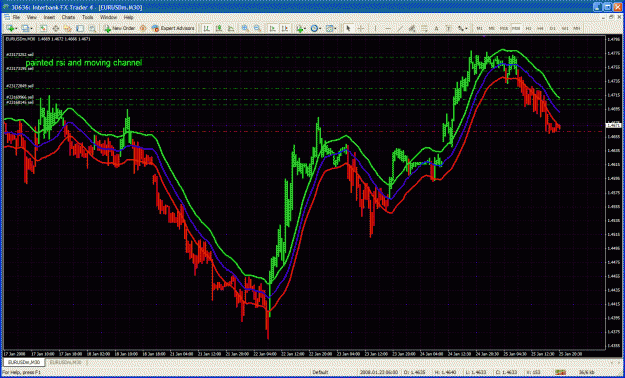Open the Strategy Tester

92,28
